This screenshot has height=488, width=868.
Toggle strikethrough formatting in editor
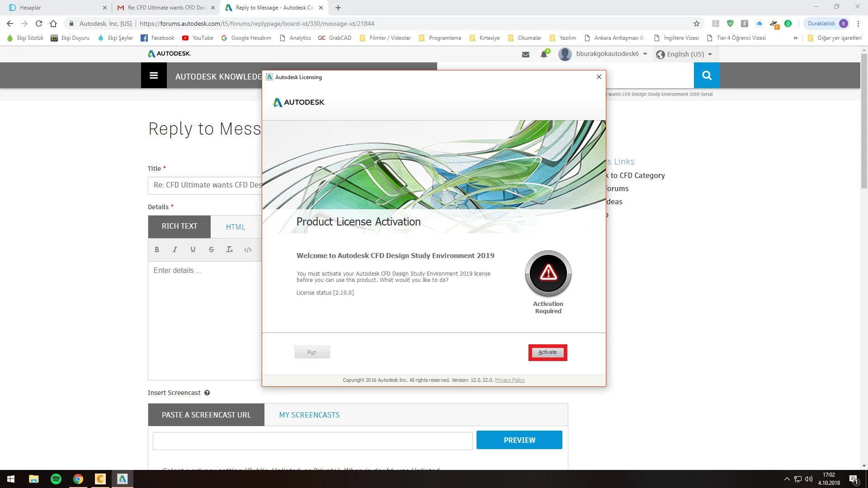[211, 249]
